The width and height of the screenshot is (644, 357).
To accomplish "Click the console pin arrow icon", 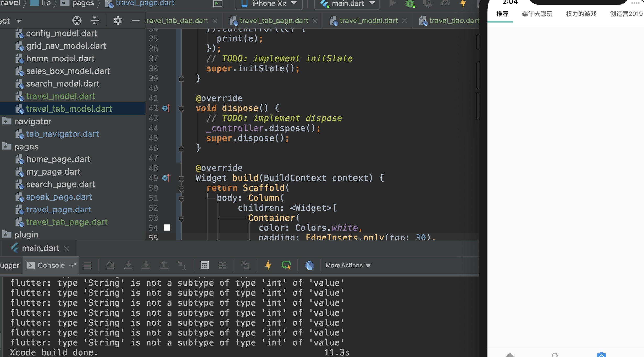I will point(73,266).
